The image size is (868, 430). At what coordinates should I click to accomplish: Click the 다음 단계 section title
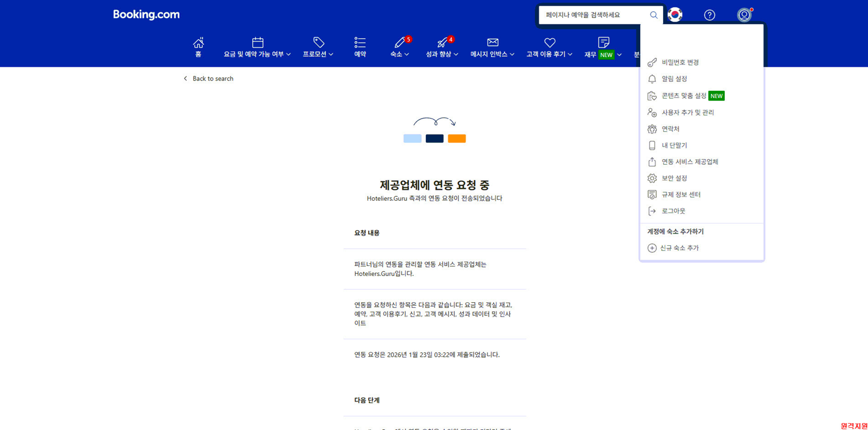[367, 400]
